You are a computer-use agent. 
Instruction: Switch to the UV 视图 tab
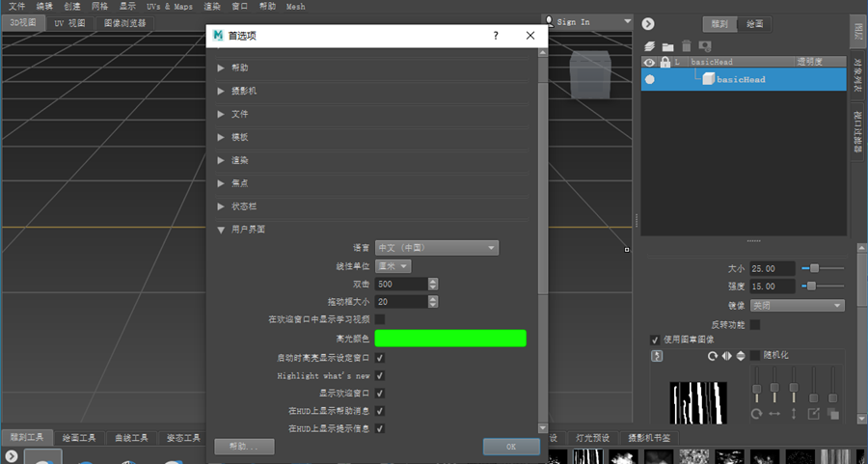click(69, 23)
